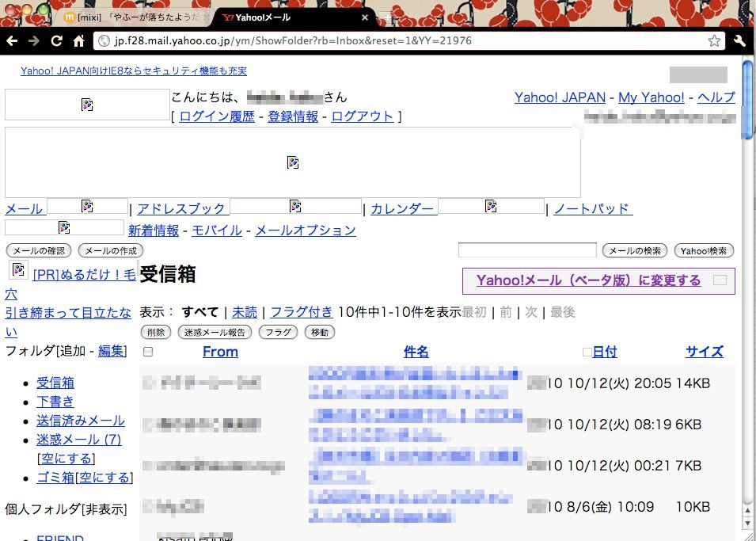This screenshot has width=756, height=541.
Task: Click 移動 button
Action: click(320, 333)
